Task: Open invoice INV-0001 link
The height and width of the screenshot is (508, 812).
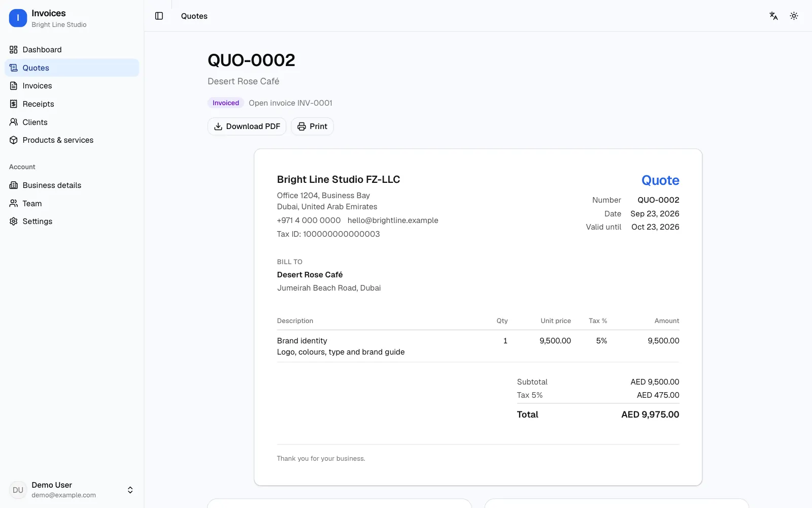Action: 290,103
